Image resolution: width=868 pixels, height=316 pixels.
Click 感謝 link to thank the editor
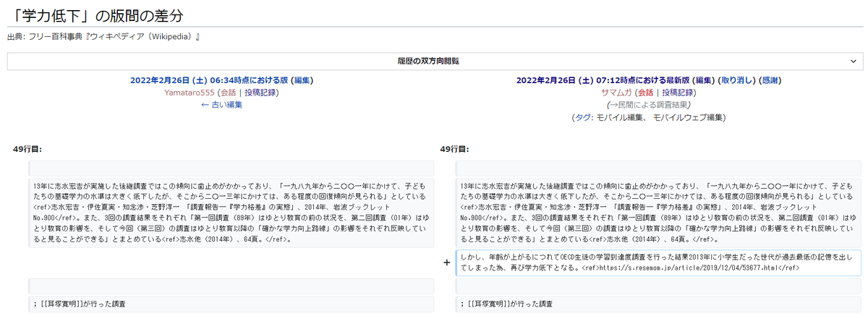pyautogui.click(x=771, y=80)
